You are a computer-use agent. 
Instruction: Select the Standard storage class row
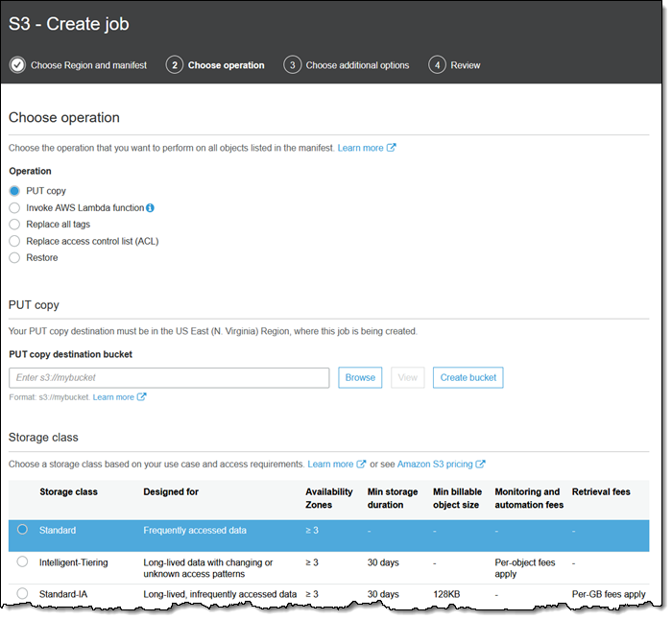(x=22, y=530)
